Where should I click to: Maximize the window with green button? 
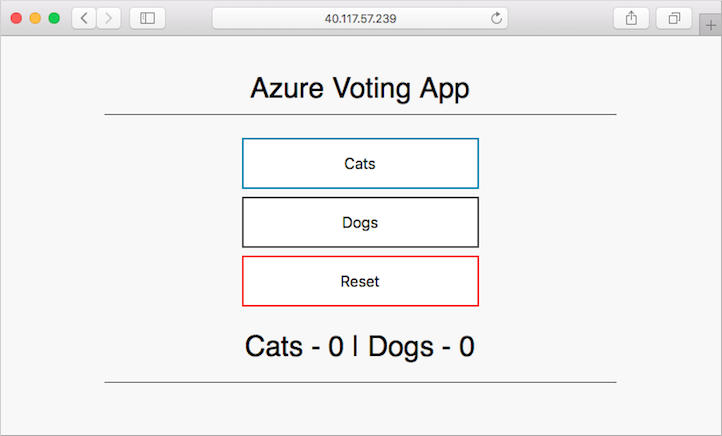(54, 18)
